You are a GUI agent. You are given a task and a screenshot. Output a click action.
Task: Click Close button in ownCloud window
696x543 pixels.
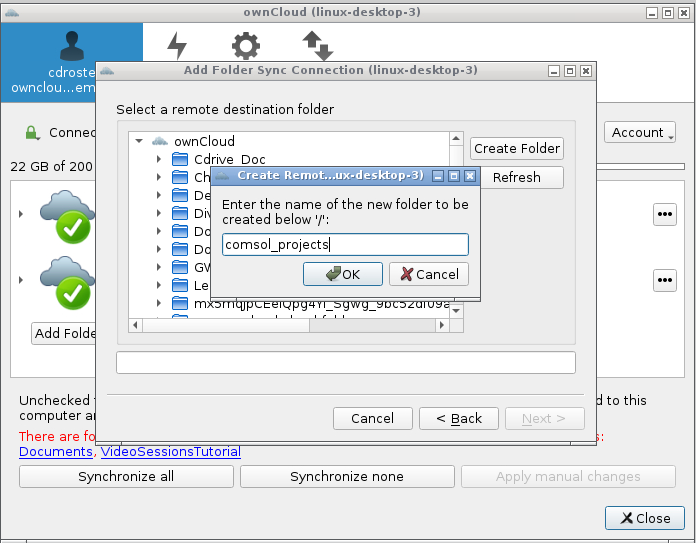click(645, 518)
